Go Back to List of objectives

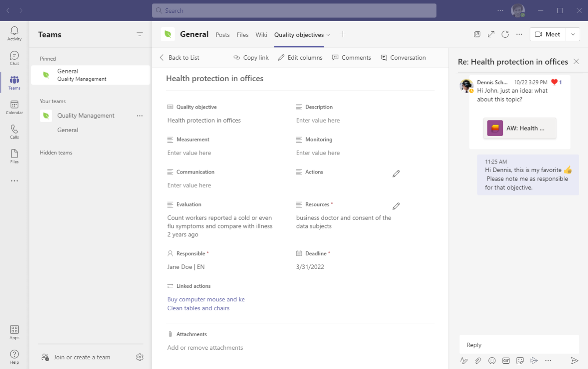coord(179,57)
